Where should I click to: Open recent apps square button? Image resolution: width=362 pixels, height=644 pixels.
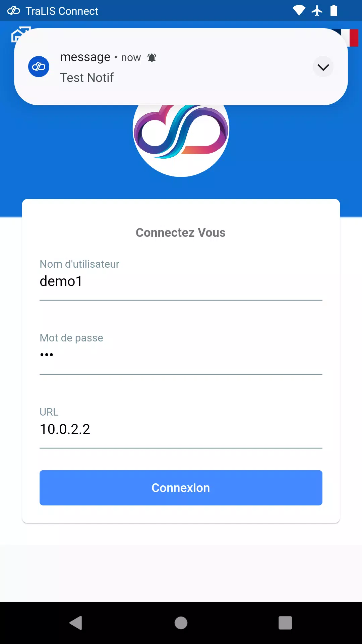285,623
